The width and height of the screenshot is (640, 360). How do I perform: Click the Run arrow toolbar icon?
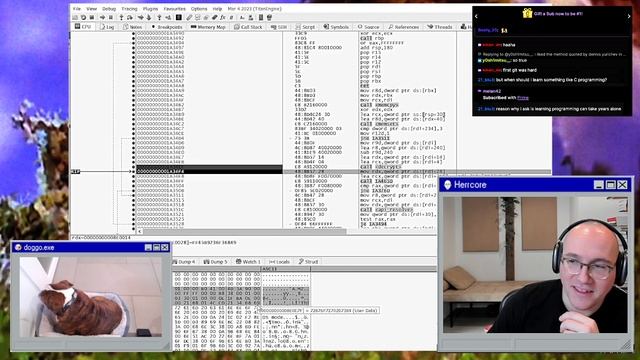click(x=102, y=18)
